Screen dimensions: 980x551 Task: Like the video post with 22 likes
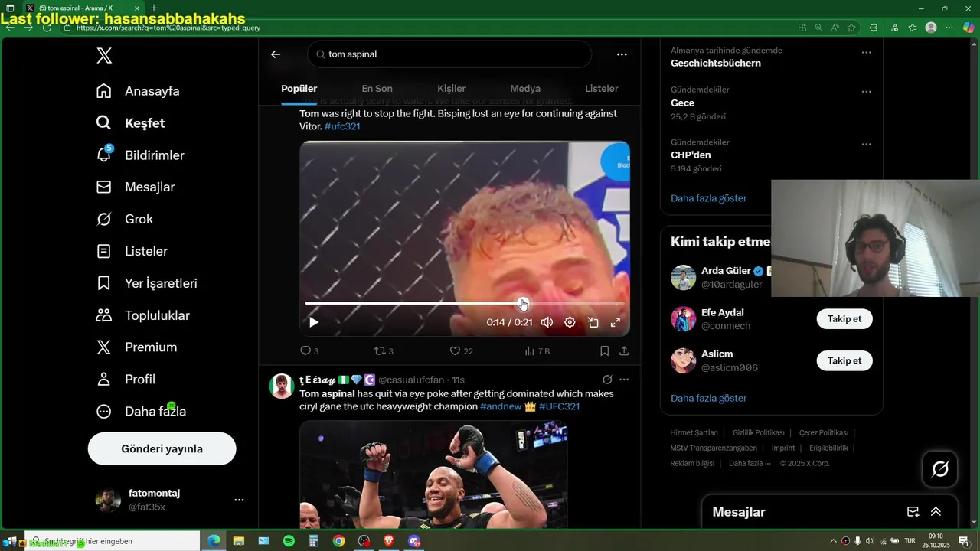pyautogui.click(x=461, y=351)
